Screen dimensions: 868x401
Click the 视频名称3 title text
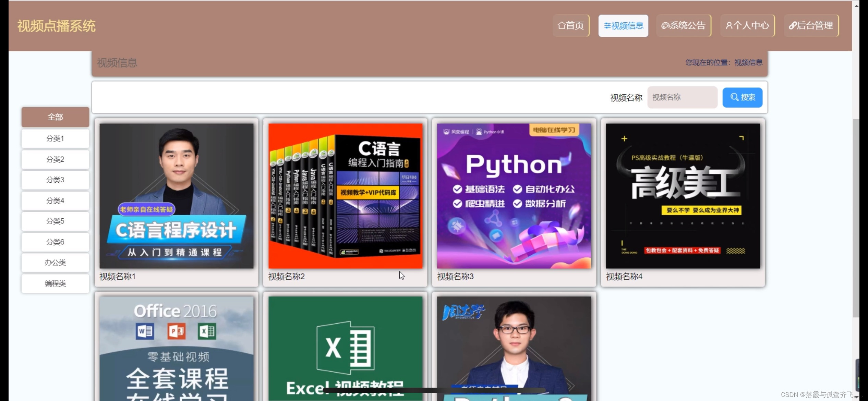point(455,277)
